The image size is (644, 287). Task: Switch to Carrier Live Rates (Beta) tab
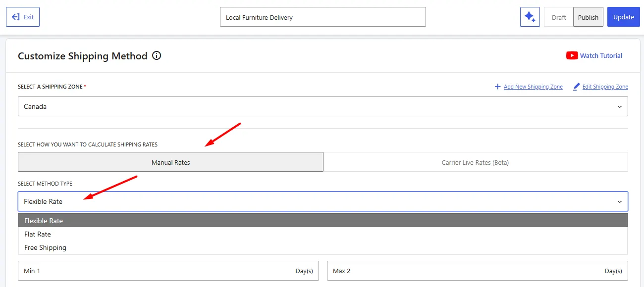click(475, 162)
